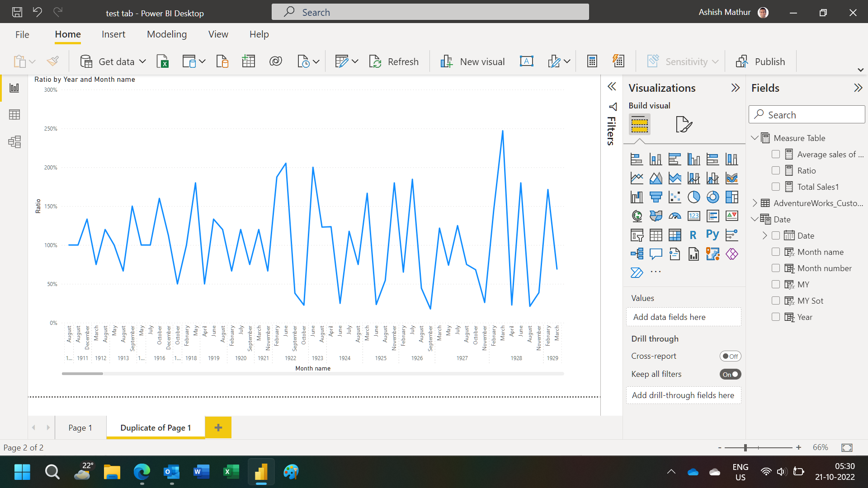Choose the Donut chart visual
This screenshot has height=488, width=868.
point(713,197)
